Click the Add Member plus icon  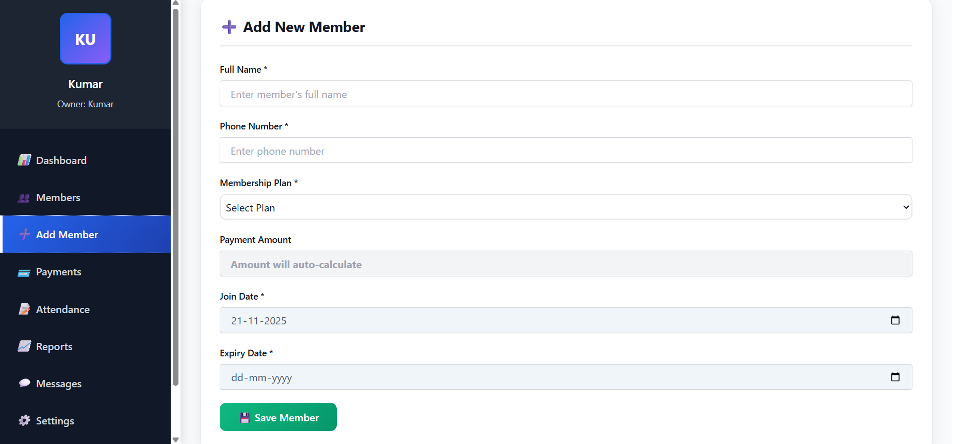(x=24, y=234)
